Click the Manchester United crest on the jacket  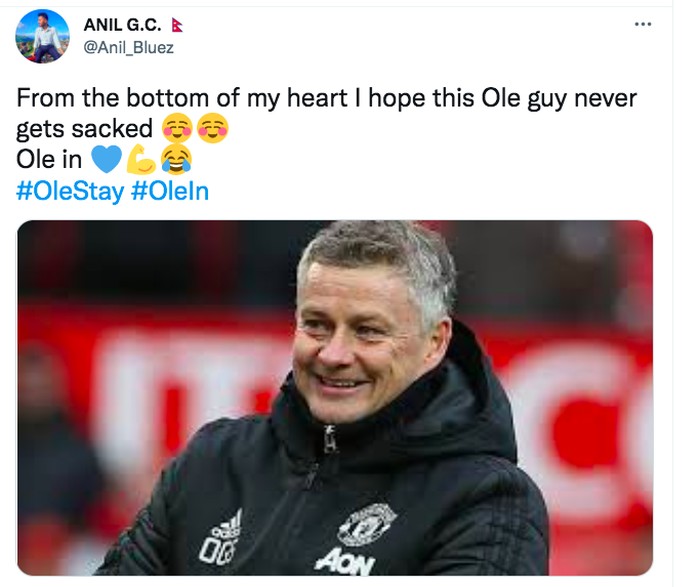367,524
